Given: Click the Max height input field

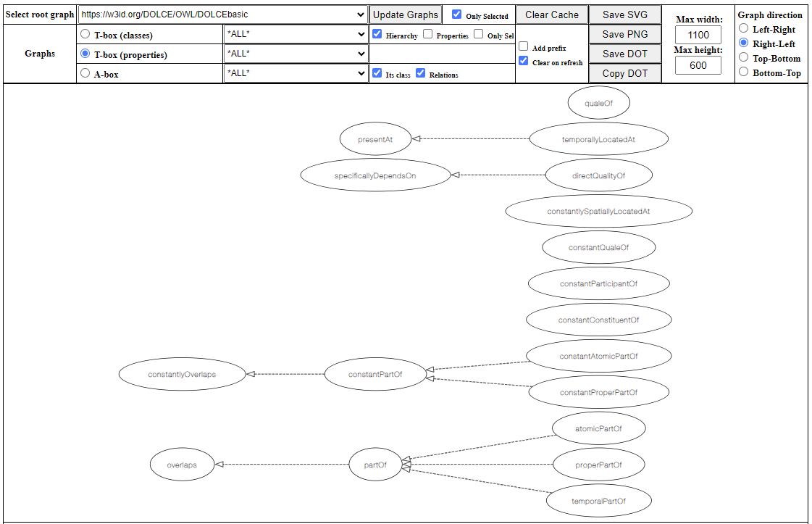Looking at the screenshot, I should 698,65.
